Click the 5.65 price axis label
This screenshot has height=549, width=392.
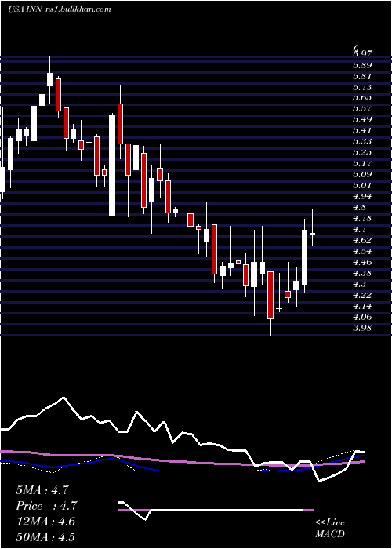pyautogui.click(x=362, y=98)
